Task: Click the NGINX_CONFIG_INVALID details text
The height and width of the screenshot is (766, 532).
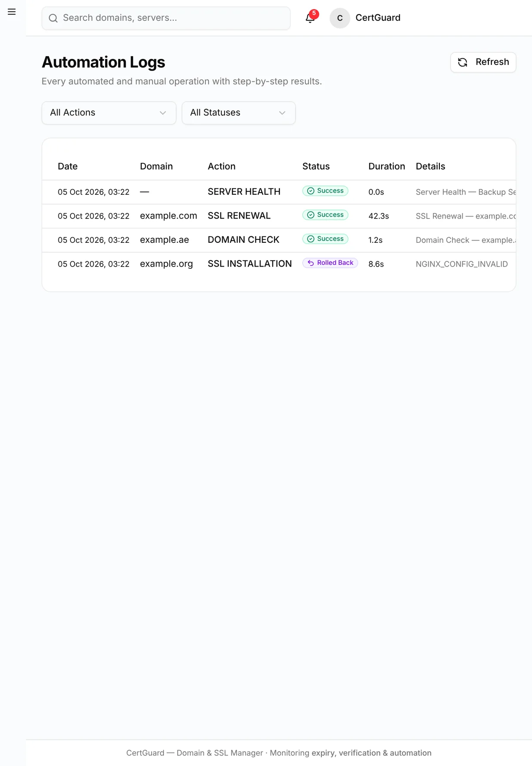Action: pyautogui.click(x=462, y=264)
